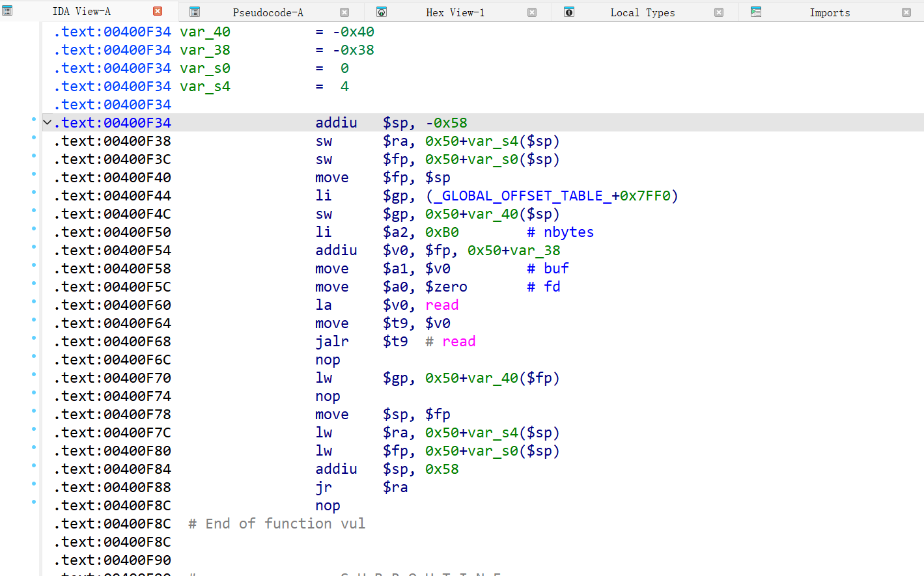The image size is (924, 576).
Task: Toggle breakpoint dot on line 00400F40
Action: [34, 174]
